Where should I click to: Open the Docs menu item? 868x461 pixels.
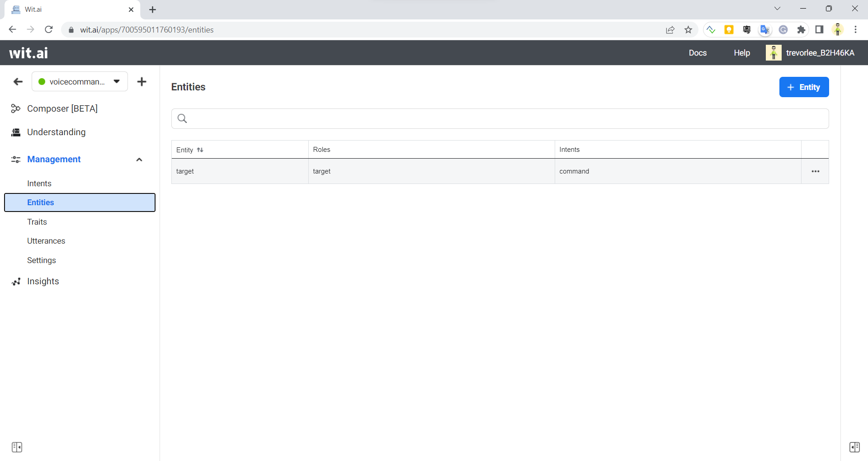pyautogui.click(x=698, y=52)
